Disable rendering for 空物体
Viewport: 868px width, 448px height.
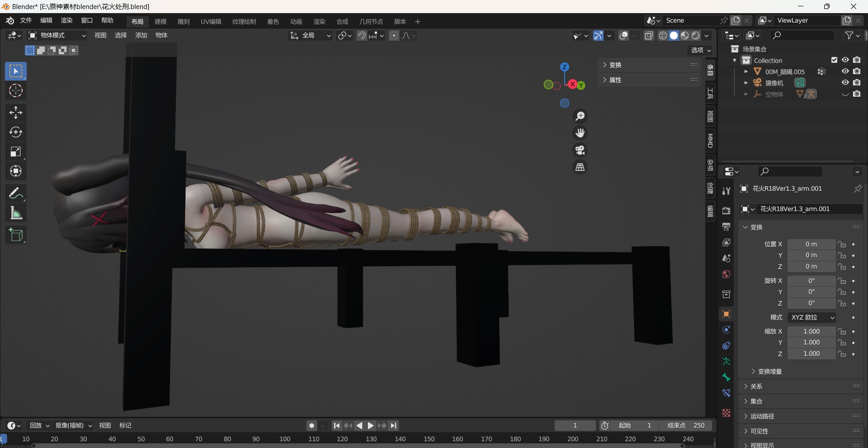pos(857,94)
